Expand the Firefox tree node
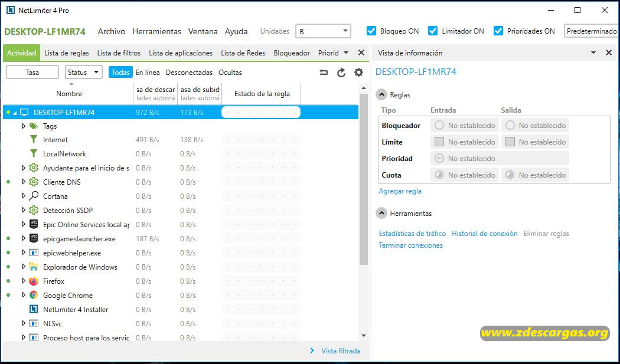 coord(24,281)
